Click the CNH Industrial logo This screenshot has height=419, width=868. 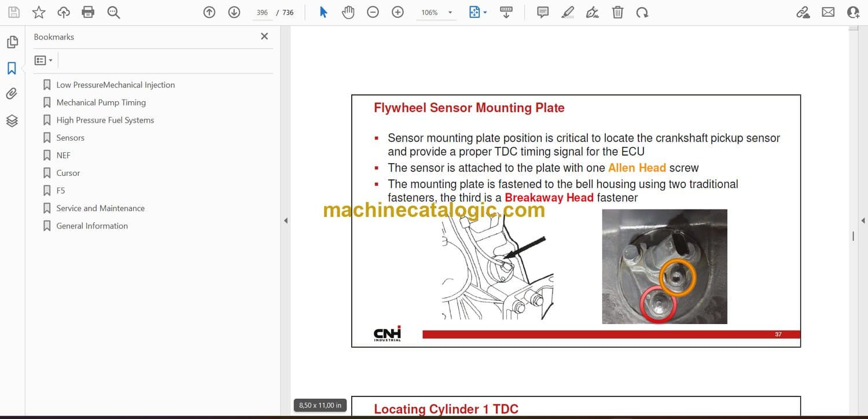[387, 334]
